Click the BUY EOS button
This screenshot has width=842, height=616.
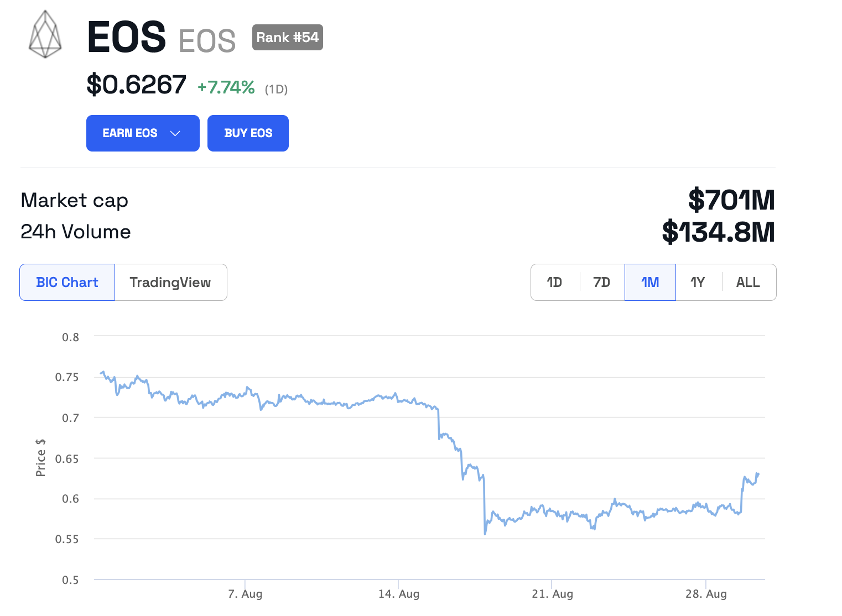[x=248, y=133]
